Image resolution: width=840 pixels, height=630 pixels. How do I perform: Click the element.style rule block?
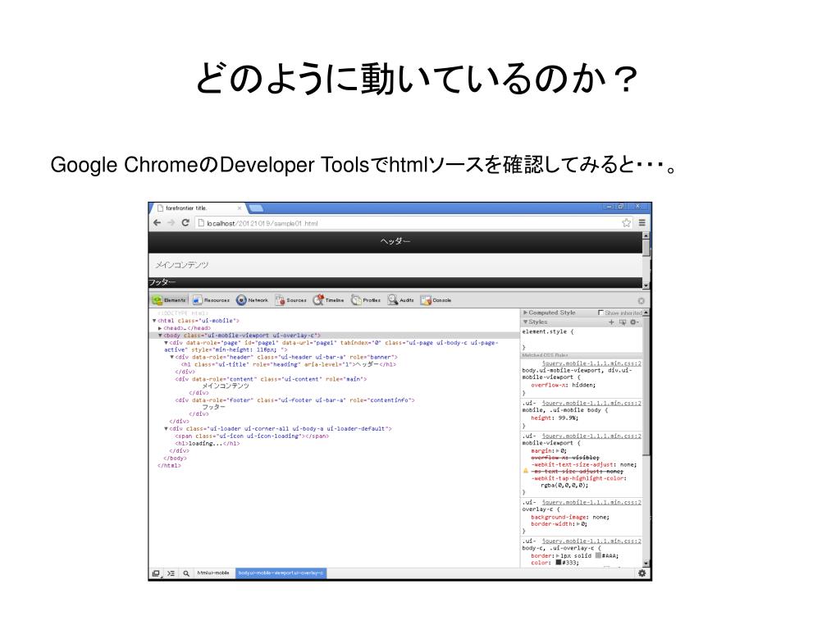coord(582,339)
